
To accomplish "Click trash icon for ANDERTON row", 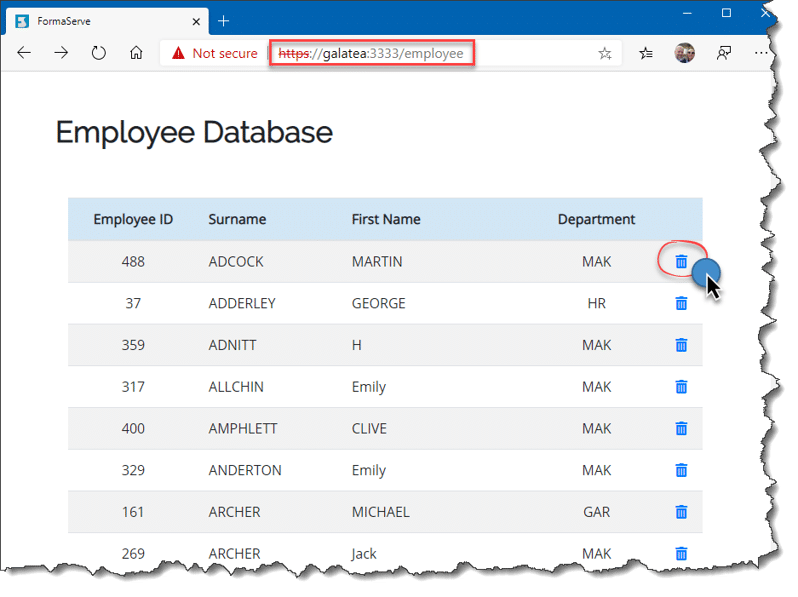I will (x=681, y=470).
